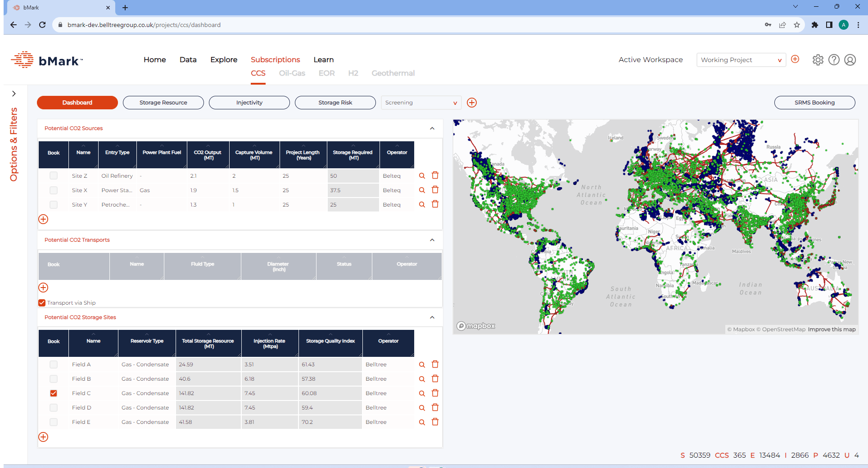Open the Explore menu
The image size is (868, 468).
point(224,60)
